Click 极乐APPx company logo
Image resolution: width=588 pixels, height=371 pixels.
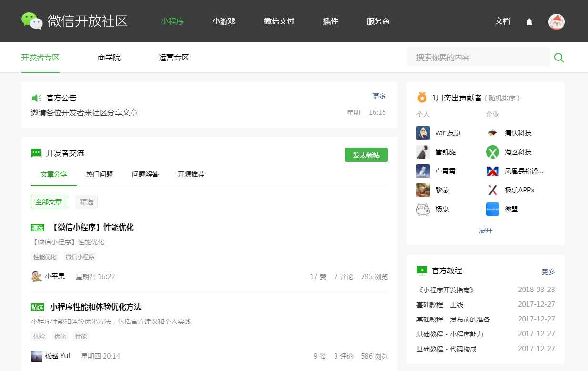[493, 190]
